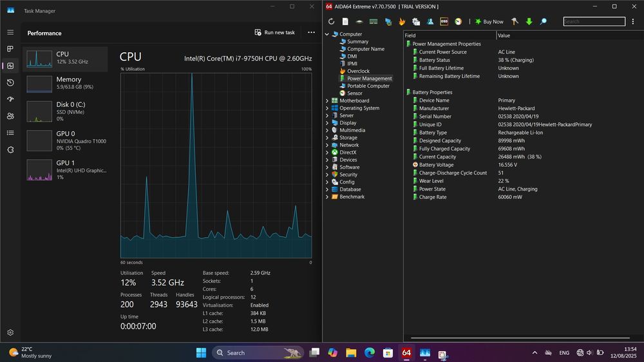Click the Value column header

(570, 35)
